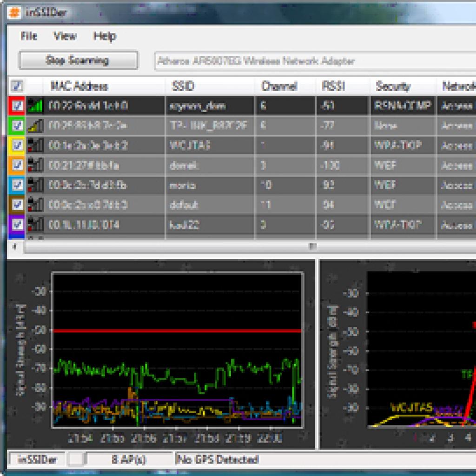
Task: Uncheck the orange domek network checkbox
Action: tap(17, 165)
